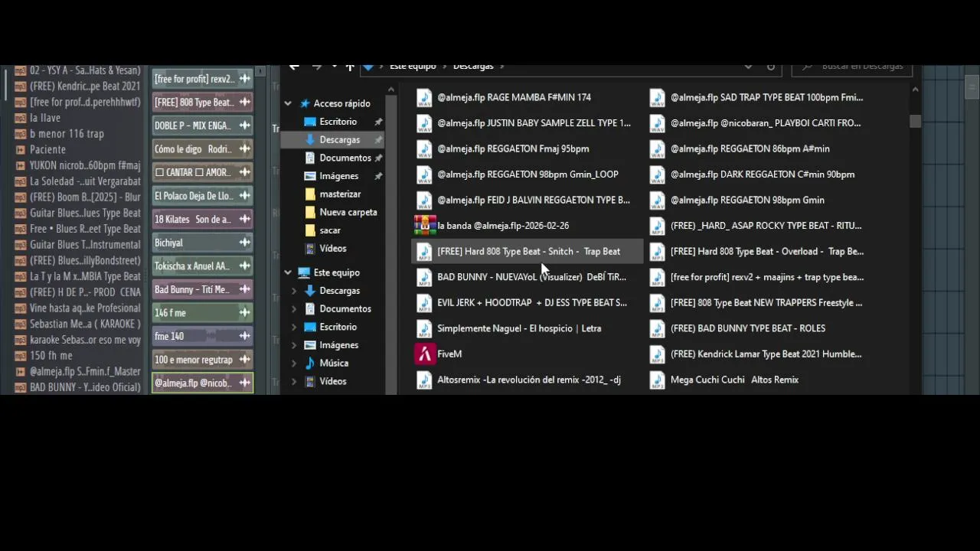Expand Vídeos under Este equipo
The width and height of the screenshot is (980, 551).
point(294,381)
